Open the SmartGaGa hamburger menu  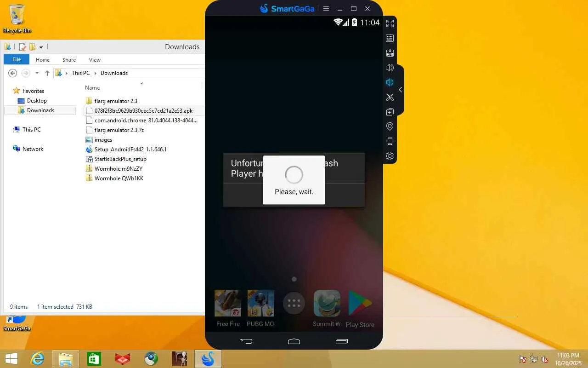pyautogui.click(x=326, y=8)
